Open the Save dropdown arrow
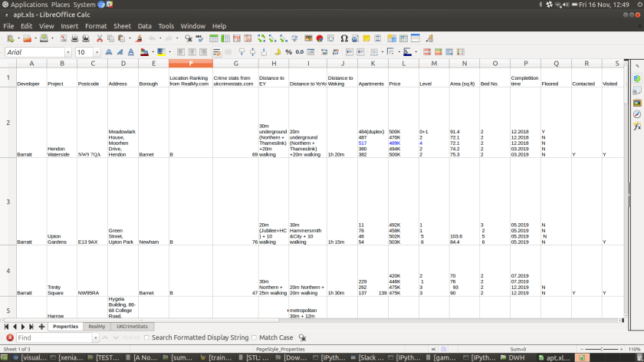Screen dimensions: 644x362 pyautogui.click(x=52, y=38)
